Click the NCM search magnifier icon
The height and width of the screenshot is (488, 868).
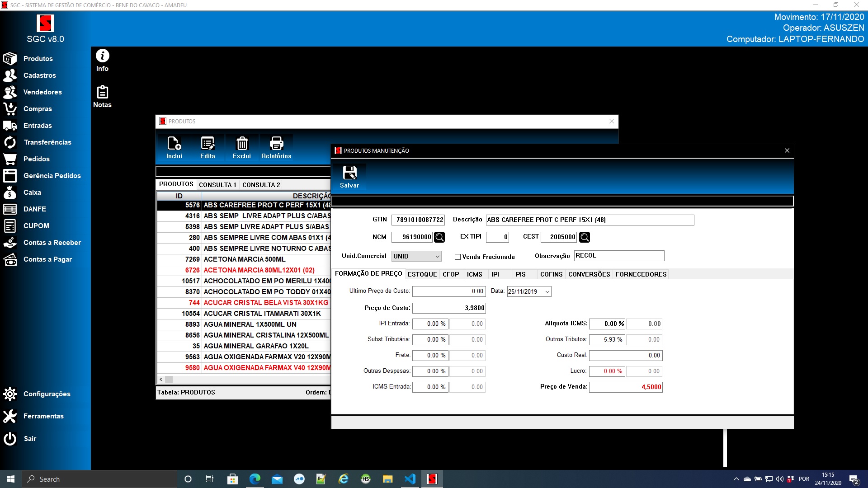point(439,237)
